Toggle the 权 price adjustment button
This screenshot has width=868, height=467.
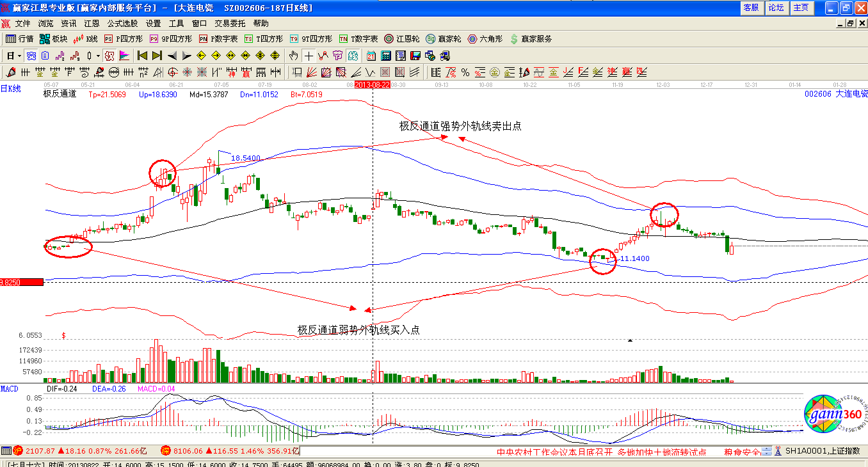109,56
